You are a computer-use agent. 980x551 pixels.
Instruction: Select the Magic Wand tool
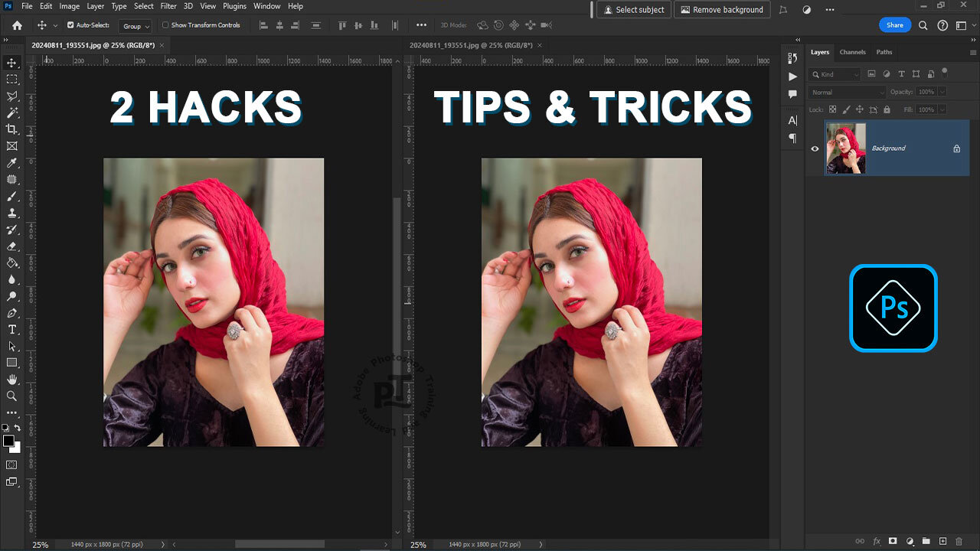coord(11,112)
